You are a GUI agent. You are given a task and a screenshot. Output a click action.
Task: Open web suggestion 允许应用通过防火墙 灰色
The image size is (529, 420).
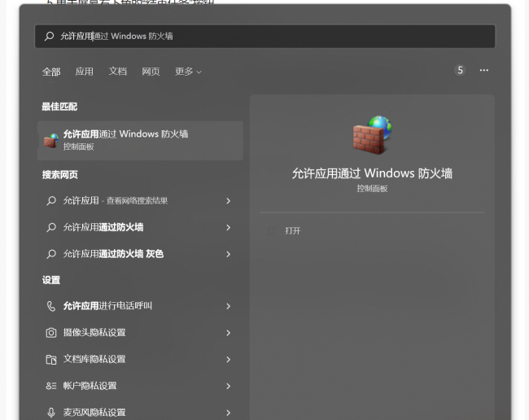coord(140,254)
